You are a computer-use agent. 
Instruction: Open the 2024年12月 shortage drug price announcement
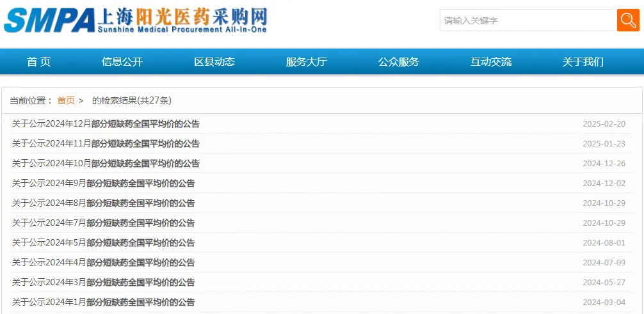click(x=106, y=124)
